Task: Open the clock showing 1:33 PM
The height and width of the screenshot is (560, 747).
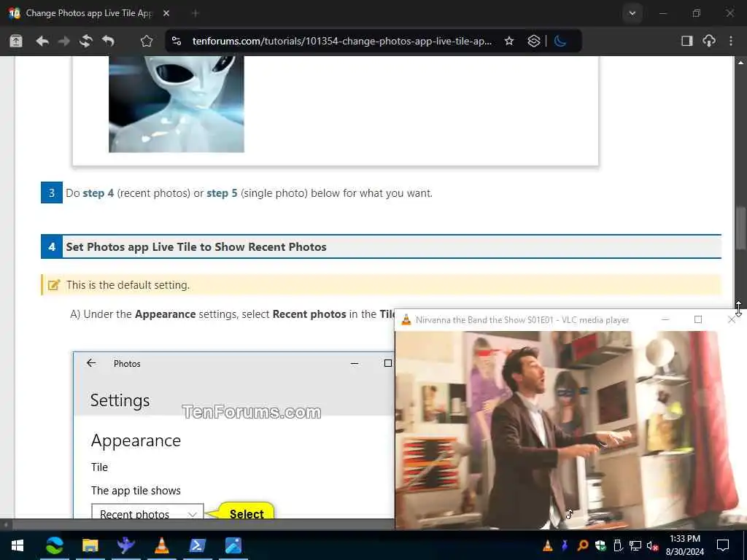Action: [684, 545]
